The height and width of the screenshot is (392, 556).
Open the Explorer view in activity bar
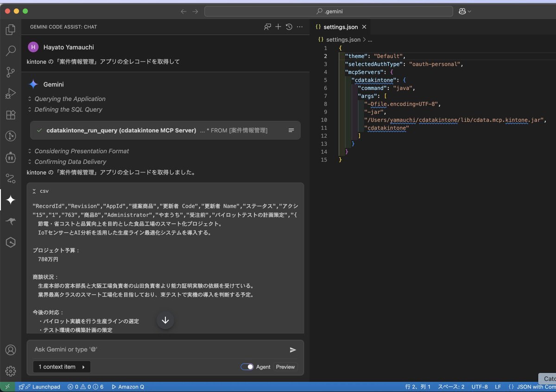10,30
